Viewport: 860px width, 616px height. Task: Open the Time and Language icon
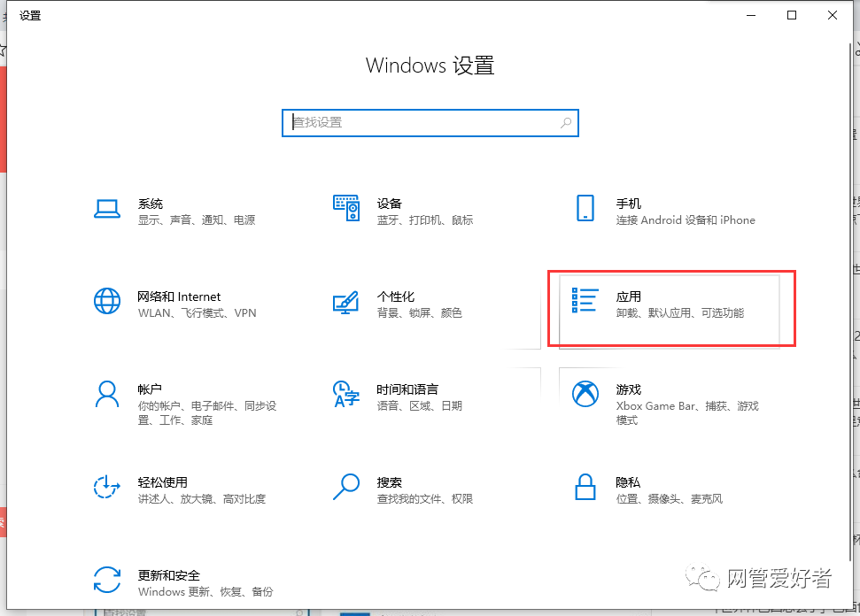click(345, 394)
